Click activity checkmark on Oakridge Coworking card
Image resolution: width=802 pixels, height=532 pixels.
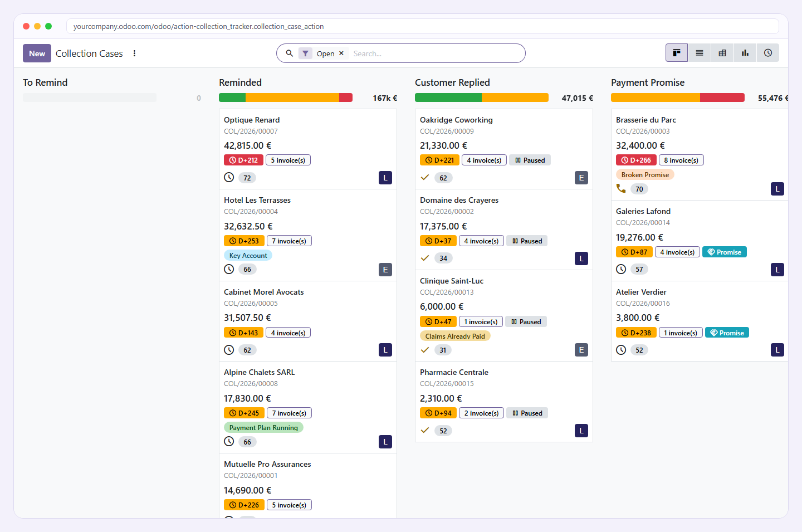click(425, 177)
